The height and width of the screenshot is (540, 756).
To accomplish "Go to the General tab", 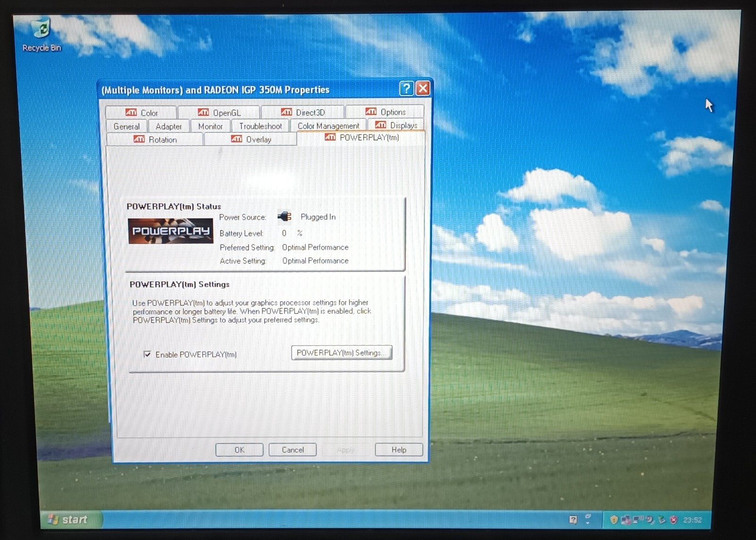I will pos(127,126).
